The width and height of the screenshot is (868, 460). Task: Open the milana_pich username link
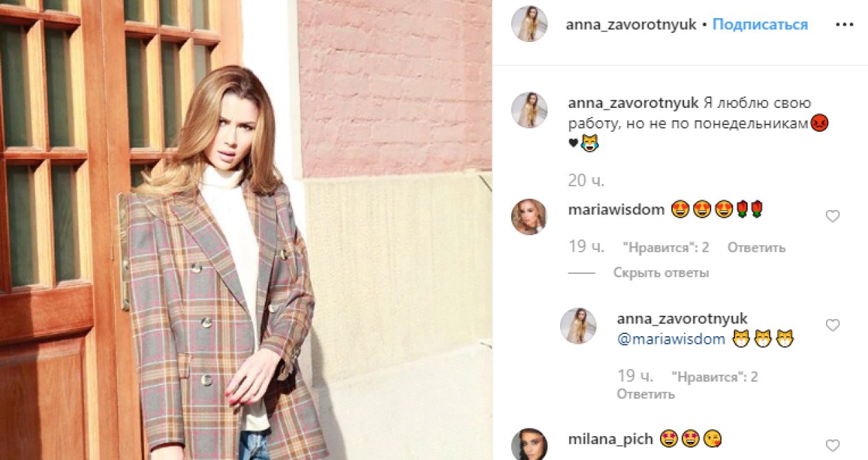point(610,440)
